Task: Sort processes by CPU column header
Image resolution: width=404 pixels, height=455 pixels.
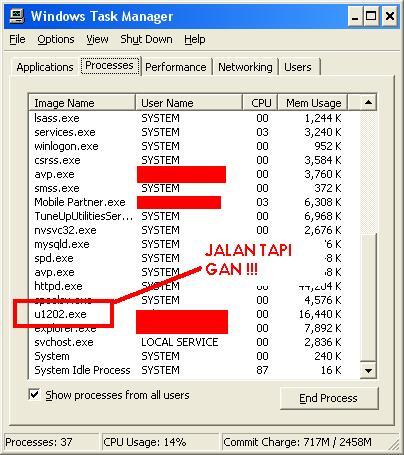Action: [260, 103]
